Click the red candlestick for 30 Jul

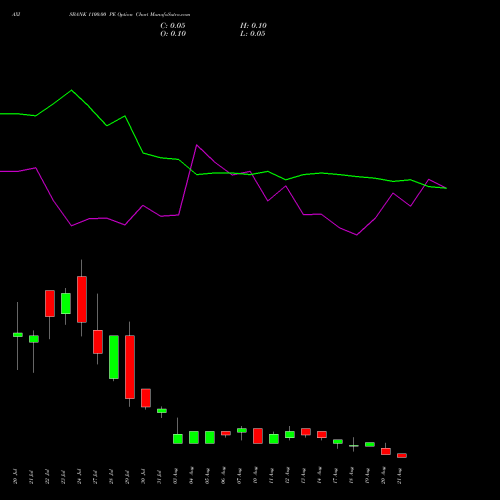(x=146, y=398)
